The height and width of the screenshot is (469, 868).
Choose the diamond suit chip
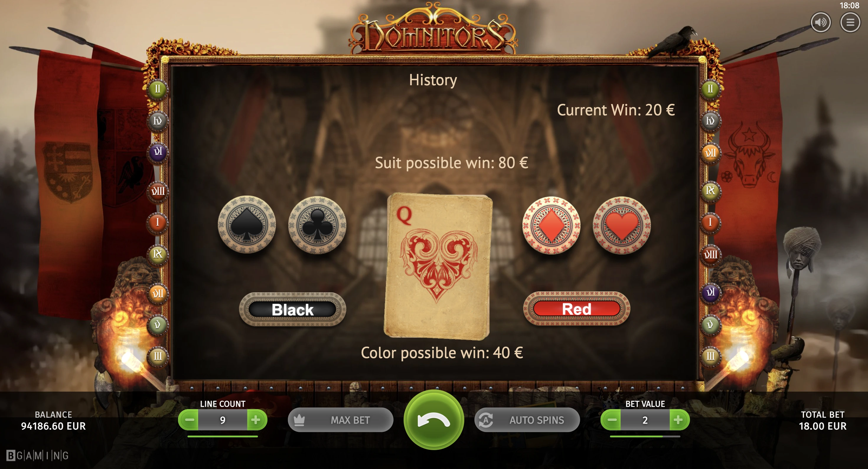click(551, 225)
